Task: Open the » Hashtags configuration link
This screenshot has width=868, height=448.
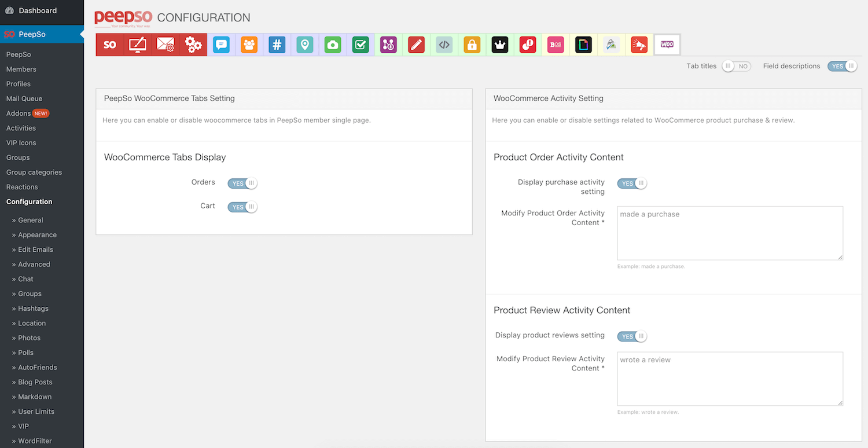Action: [30, 309]
